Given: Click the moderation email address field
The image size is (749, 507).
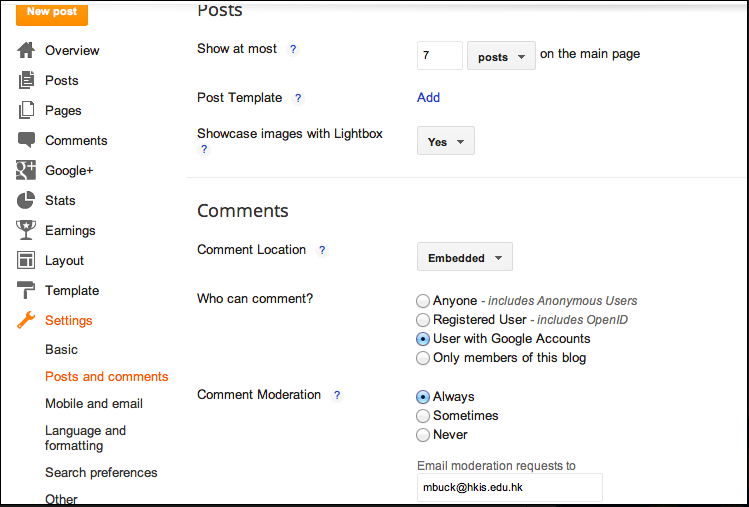Looking at the screenshot, I should 509,488.
